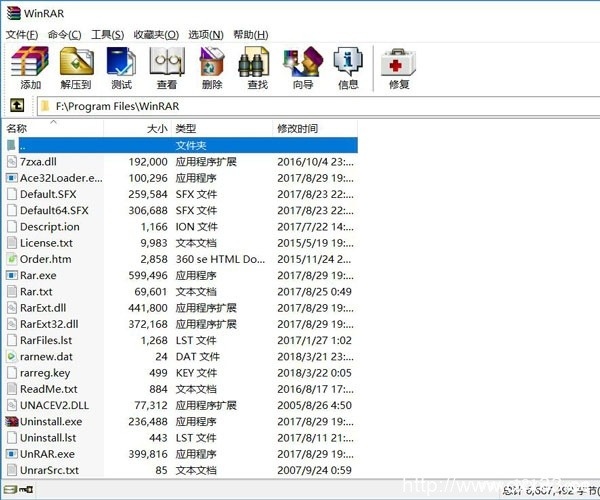Viewport: 600px width, 500px height.
Task: Click the Uninstall.exe WinRAR icon
Action: pos(12,422)
